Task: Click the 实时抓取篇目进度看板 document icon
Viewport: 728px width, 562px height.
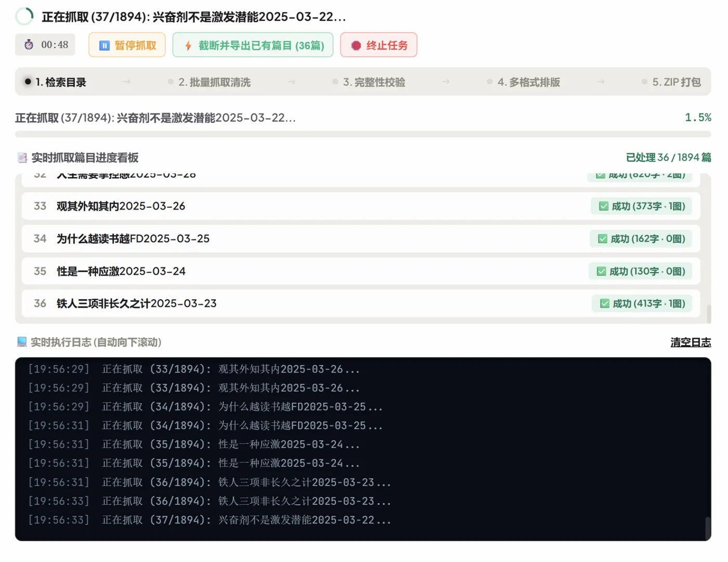Action: 22,158
